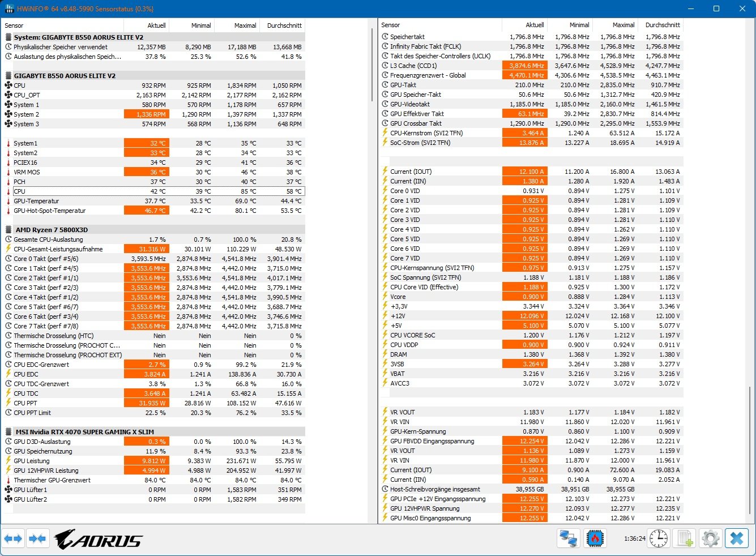Select the AMD Ryzen 7 5800X3D section header
This screenshot has height=556, width=756.
click(x=154, y=230)
